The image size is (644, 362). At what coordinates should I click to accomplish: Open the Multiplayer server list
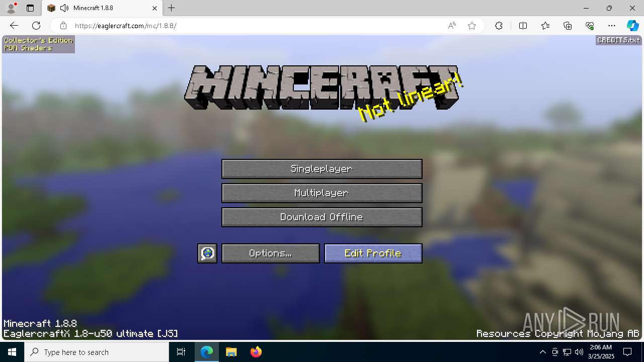point(321,193)
